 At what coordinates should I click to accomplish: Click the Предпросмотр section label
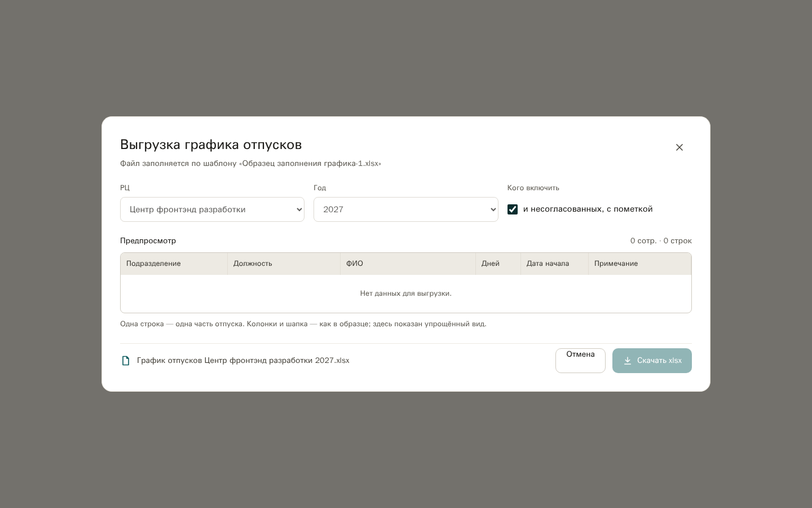148,241
